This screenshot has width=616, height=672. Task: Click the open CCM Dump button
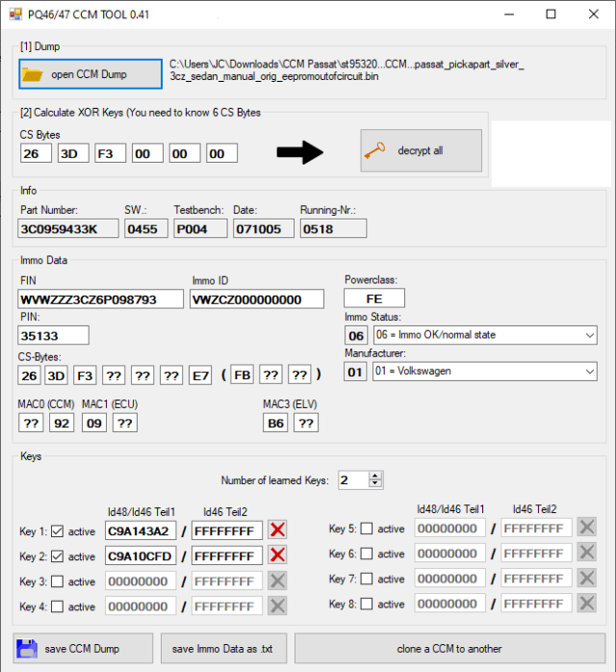[90, 74]
